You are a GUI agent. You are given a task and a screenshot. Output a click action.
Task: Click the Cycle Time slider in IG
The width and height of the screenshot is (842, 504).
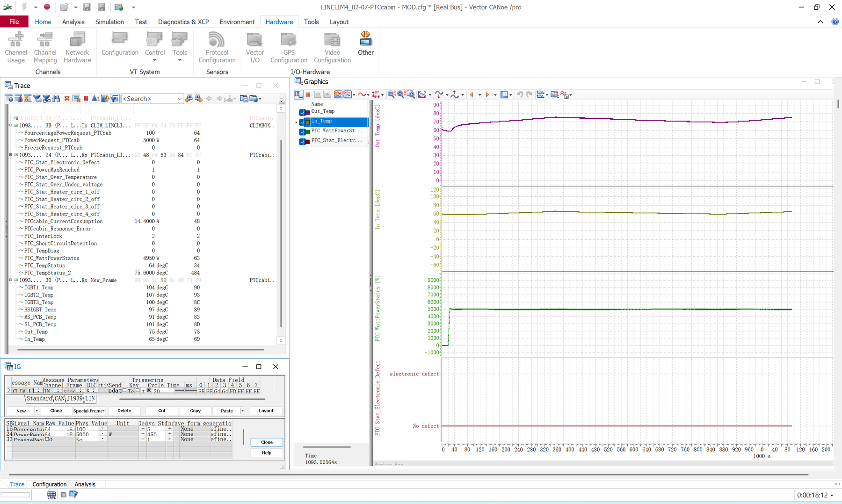pyautogui.click(x=185, y=390)
